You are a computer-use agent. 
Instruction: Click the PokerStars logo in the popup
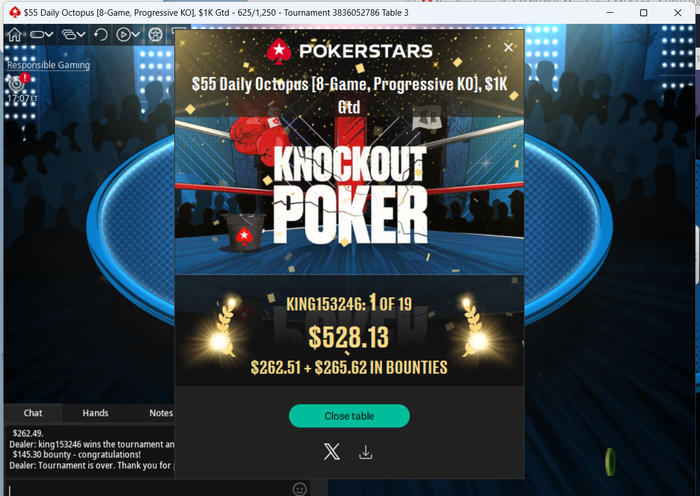(350, 51)
